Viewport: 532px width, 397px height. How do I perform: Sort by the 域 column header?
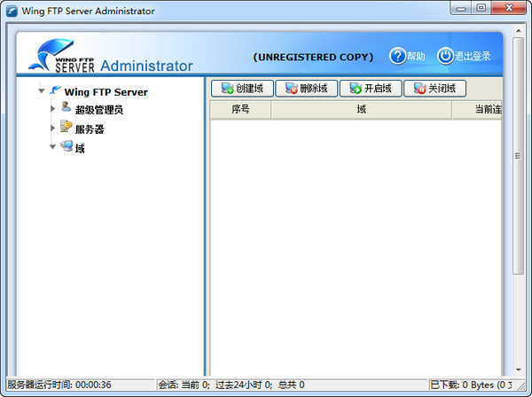point(362,110)
